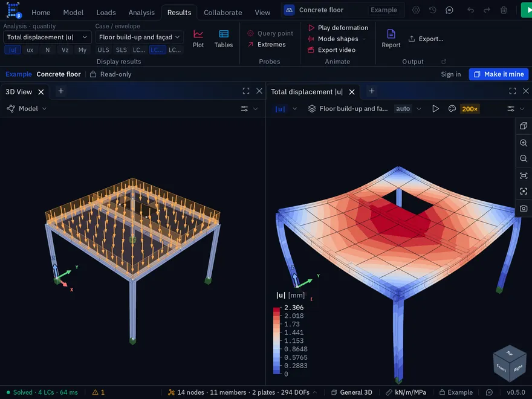Click the Extremes probe
The width and height of the screenshot is (532, 399).
point(267,45)
